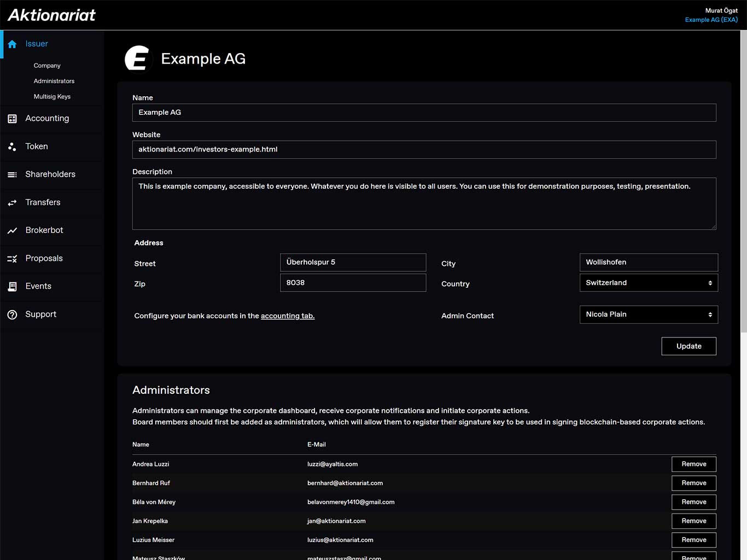747x560 pixels.
Task: Open Accounting via its calculator icon
Action: click(12, 119)
